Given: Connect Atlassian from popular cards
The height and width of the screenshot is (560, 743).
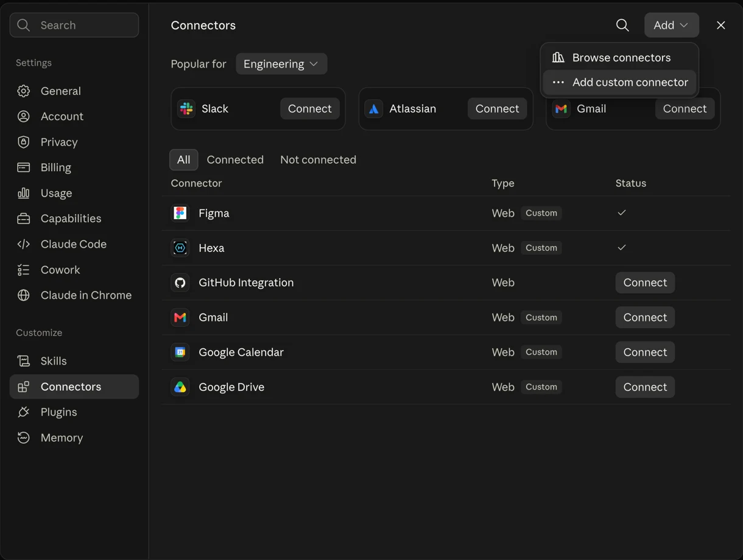Looking at the screenshot, I should click(498, 108).
